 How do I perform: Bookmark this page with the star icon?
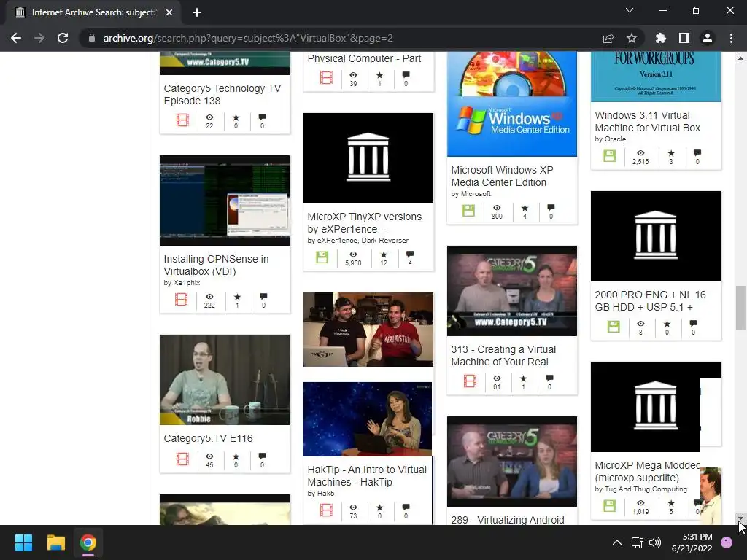point(632,38)
